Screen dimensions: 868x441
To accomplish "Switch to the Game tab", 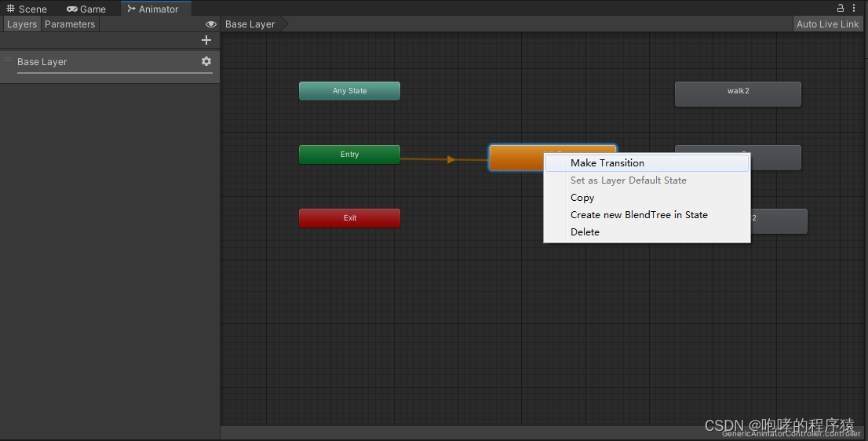I will (x=86, y=9).
